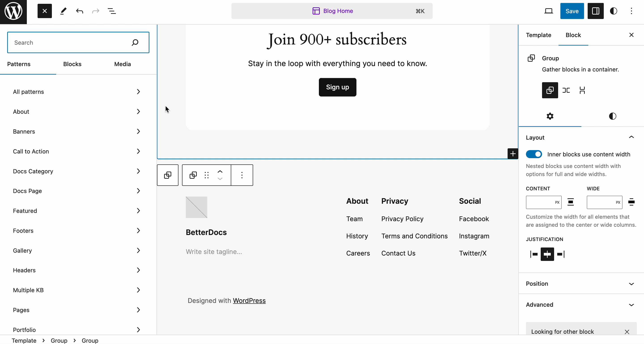Click the Save button
Screen dimensions: 644x344
(x=572, y=11)
